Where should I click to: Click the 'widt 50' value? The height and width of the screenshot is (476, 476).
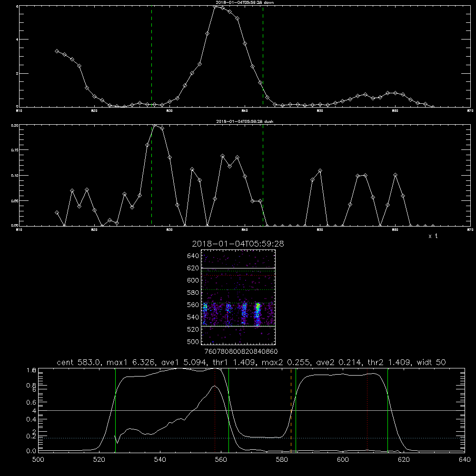coord(431,362)
